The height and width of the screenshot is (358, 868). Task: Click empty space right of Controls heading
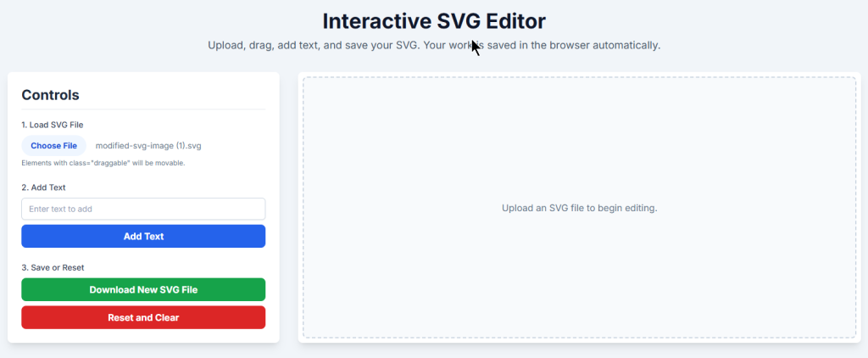point(186,95)
